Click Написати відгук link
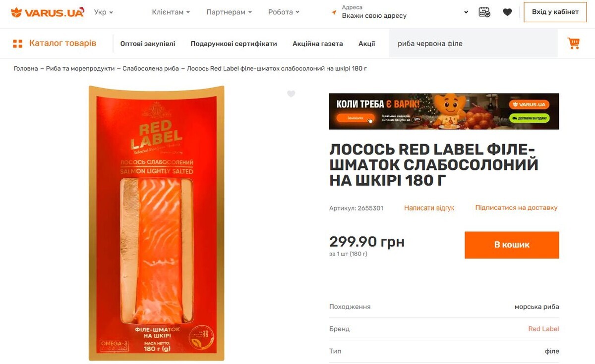 [x=429, y=208]
